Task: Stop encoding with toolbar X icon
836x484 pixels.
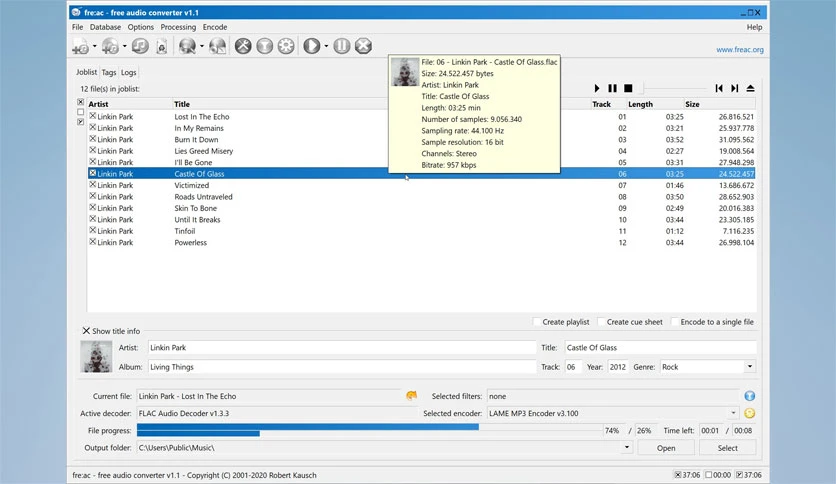Action: pyautogui.click(x=363, y=46)
